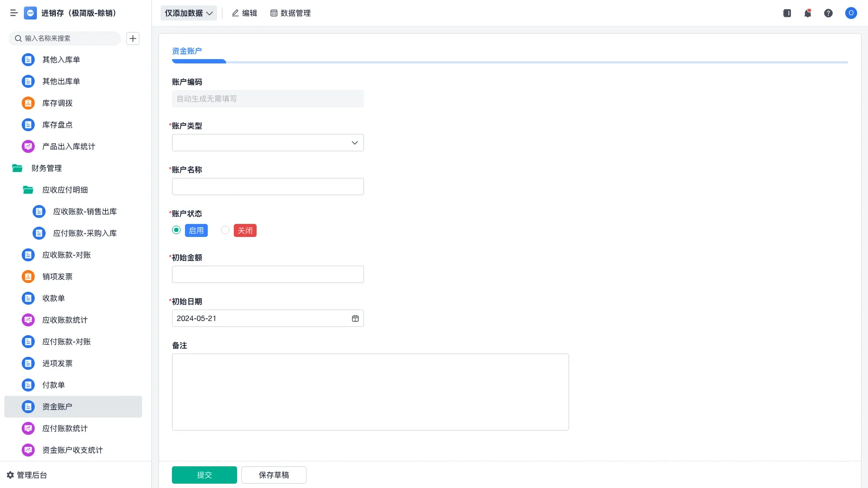Click into the 备注 text area
This screenshot has height=488, width=868.
pyautogui.click(x=371, y=392)
